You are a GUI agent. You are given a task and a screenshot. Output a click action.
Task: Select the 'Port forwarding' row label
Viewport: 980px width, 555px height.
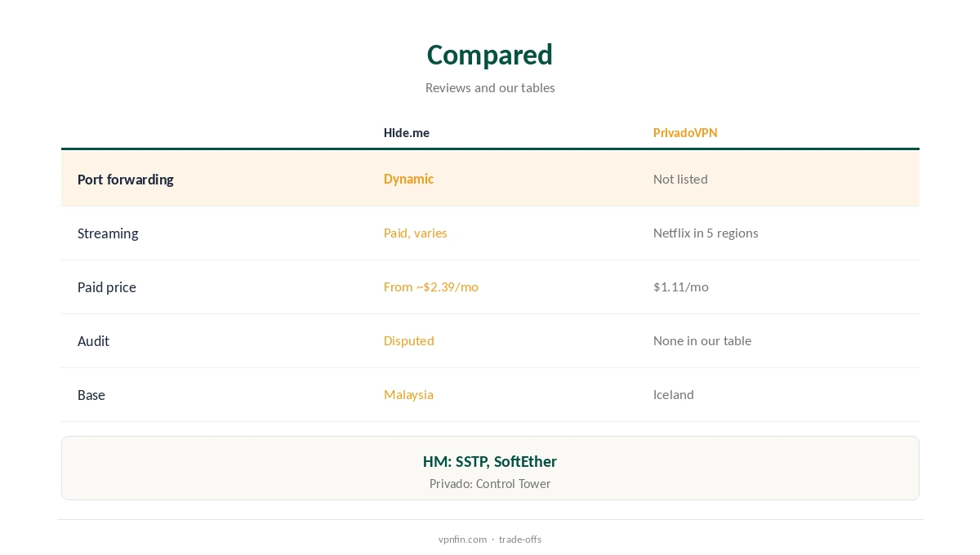point(126,180)
